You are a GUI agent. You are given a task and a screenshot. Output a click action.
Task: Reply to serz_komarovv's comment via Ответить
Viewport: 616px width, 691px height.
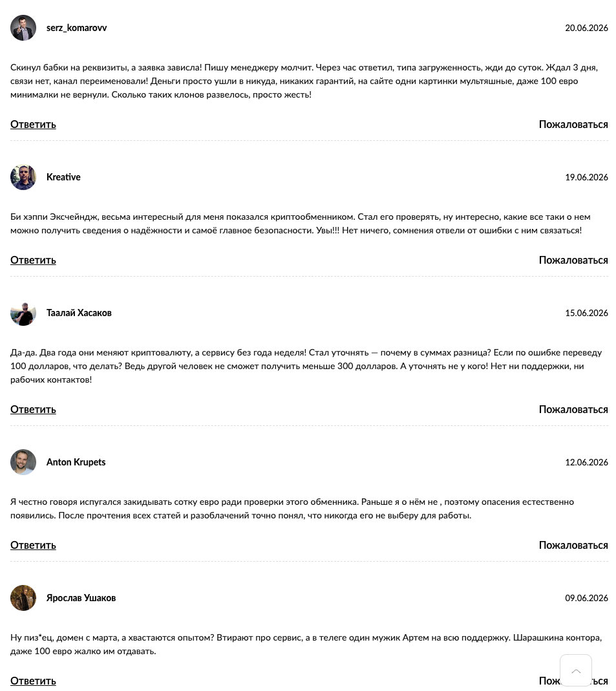[33, 125]
